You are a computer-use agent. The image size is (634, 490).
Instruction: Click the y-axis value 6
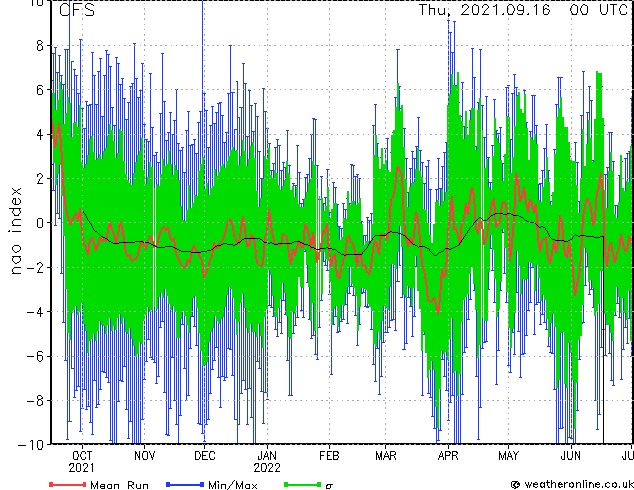tap(40, 90)
